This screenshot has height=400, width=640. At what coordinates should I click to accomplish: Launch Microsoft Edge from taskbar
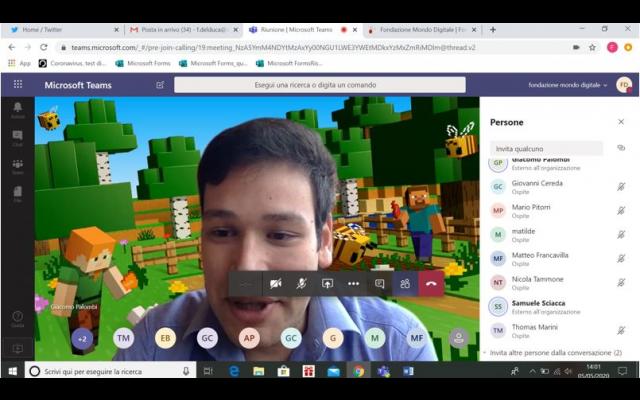tap(234, 371)
